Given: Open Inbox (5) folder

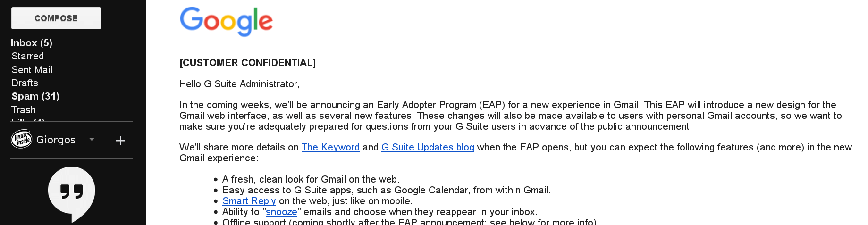Looking at the screenshot, I should point(32,43).
